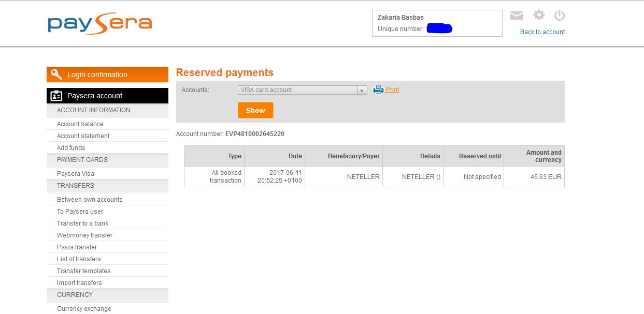This screenshot has height=314, width=644.
Task: Click the PAYMENT CARDS section header
Action: 107,160
